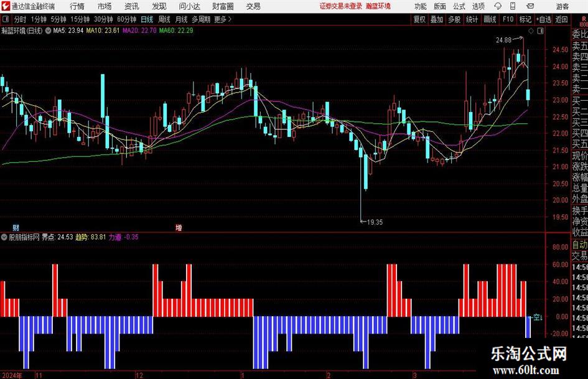
Task: Click the 统计 statistics toolbar button
Action: click(x=472, y=19)
